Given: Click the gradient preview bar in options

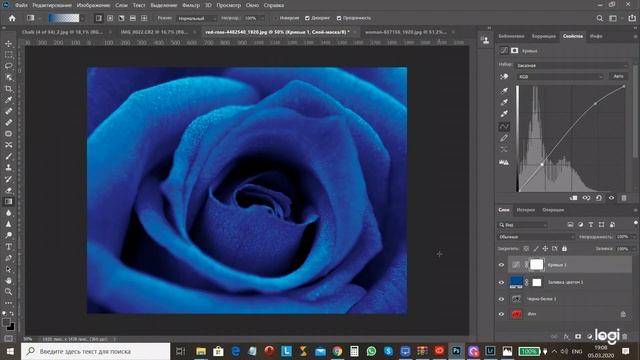Looking at the screenshot, I should [x=64, y=18].
